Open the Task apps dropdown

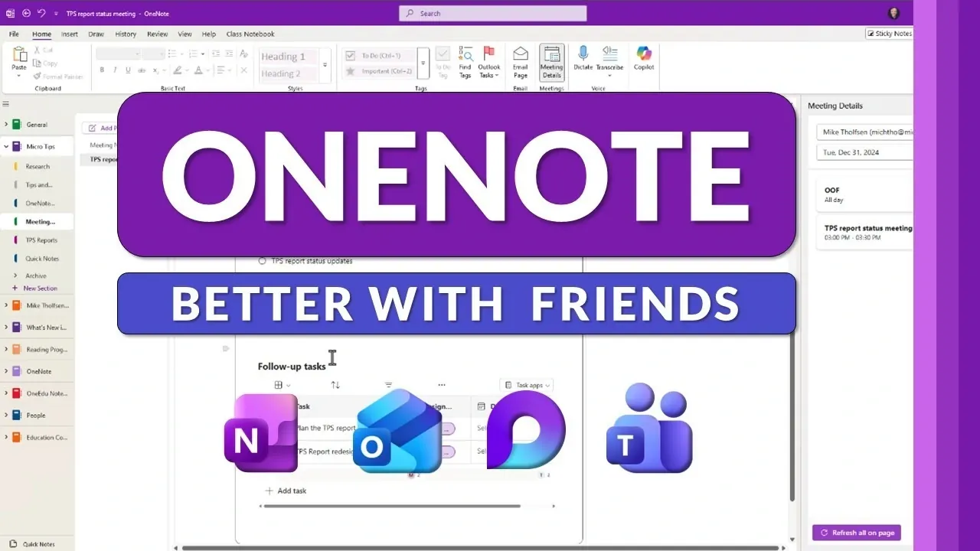[x=527, y=386]
